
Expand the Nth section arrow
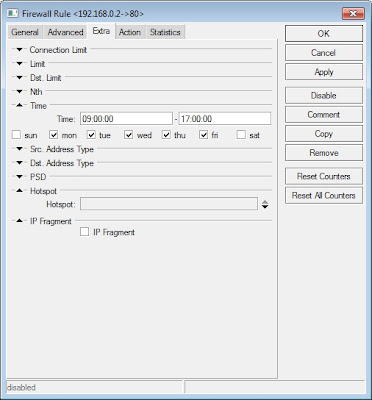[x=20, y=91]
